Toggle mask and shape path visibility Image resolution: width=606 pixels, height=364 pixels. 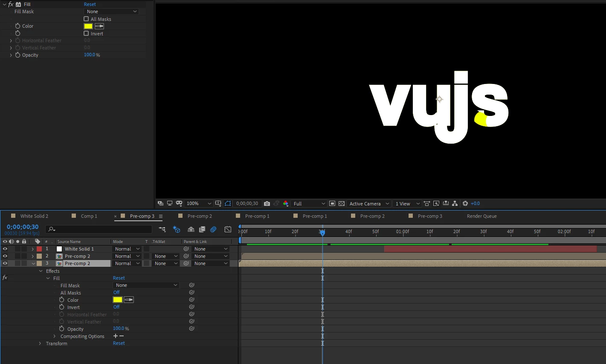(x=228, y=203)
